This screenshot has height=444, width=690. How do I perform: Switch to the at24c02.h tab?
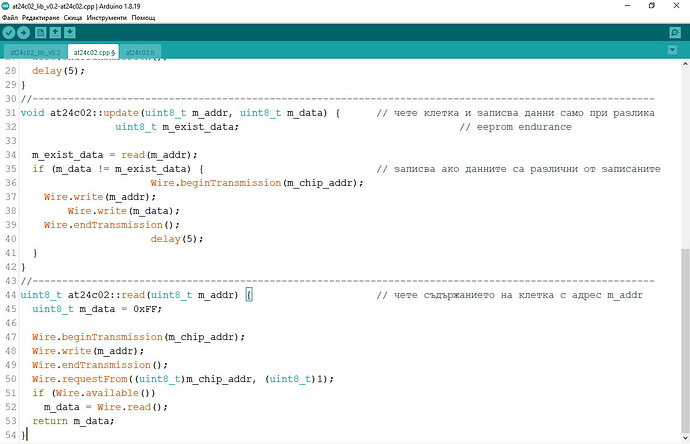(x=141, y=52)
